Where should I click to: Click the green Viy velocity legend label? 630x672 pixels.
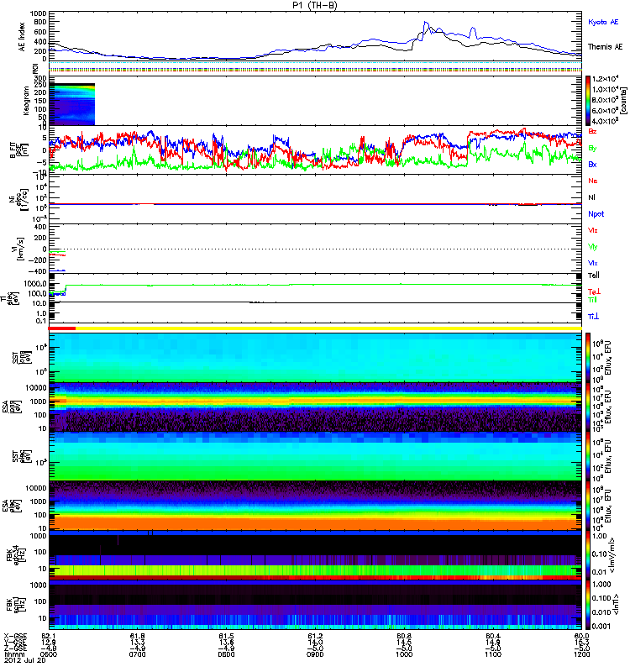point(593,247)
